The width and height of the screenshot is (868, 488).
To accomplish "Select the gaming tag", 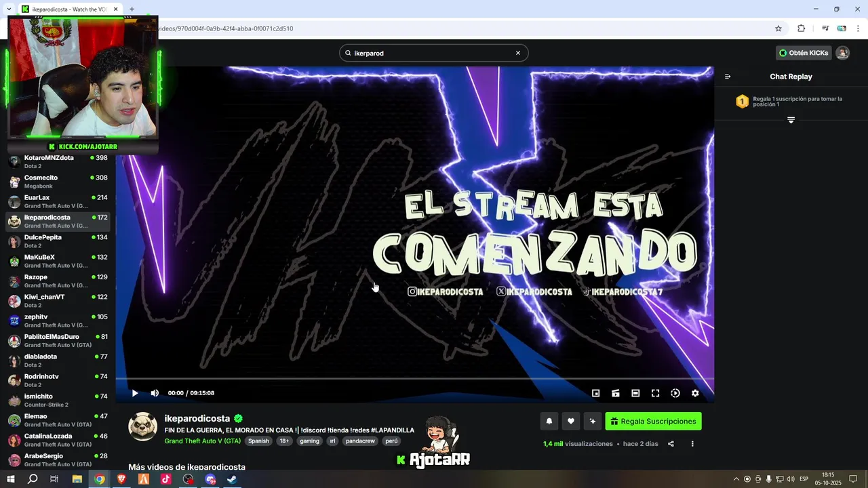I will coord(310,441).
